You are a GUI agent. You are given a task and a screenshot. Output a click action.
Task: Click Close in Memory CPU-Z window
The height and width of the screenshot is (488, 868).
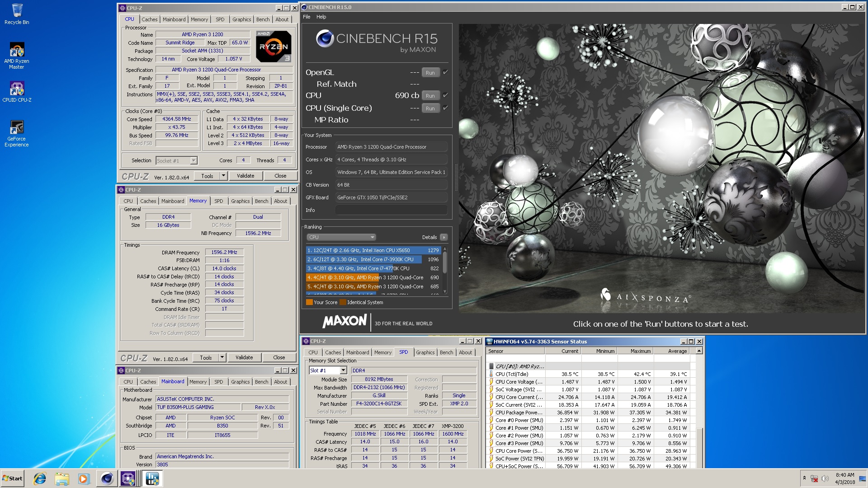279,357
